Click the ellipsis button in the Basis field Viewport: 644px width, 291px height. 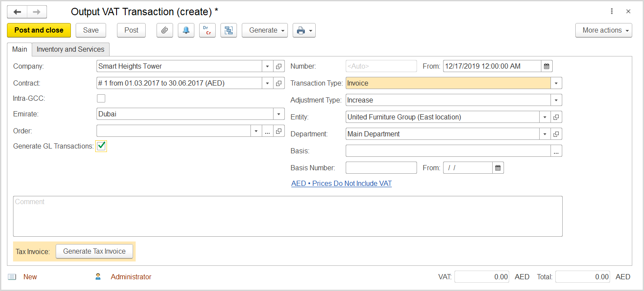coord(557,151)
